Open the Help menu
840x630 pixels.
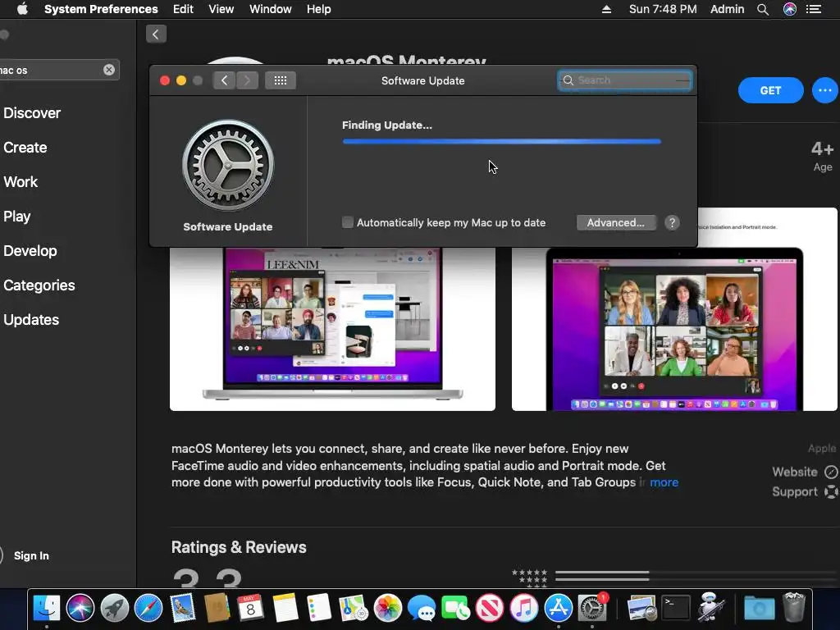coord(319,9)
